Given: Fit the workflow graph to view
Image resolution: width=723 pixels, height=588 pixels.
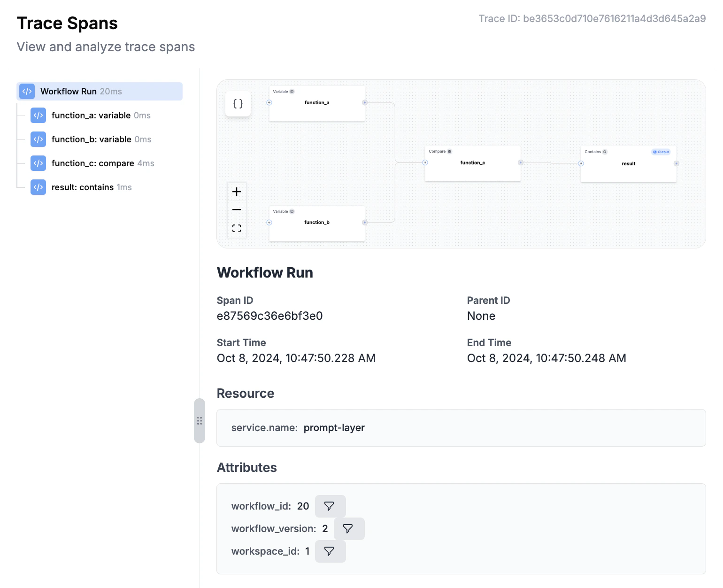Looking at the screenshot, I should tap(237, 228).
